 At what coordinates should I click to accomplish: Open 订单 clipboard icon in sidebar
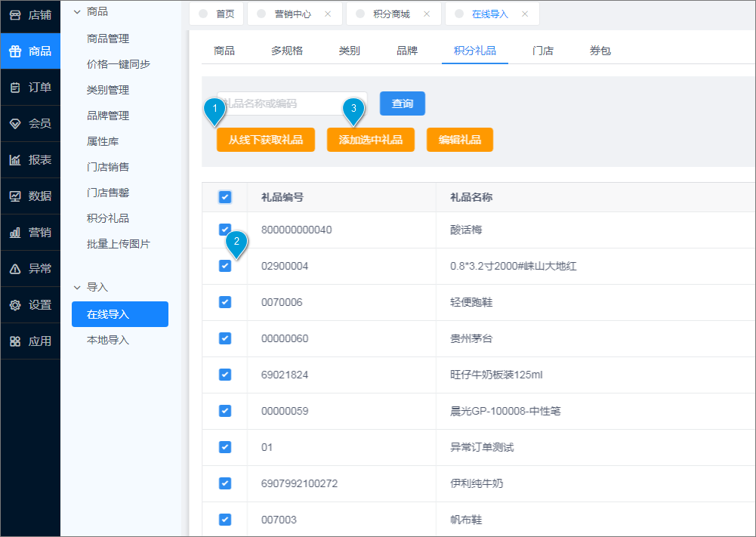click(15, 88)
